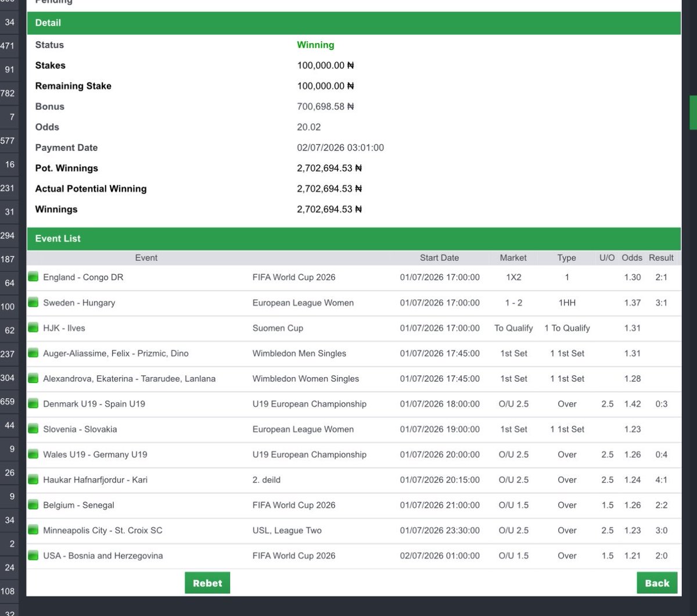This screenshot has width=697, height=616.
Task: Click the Pot. Winnings label
Action: pos(67,168)
